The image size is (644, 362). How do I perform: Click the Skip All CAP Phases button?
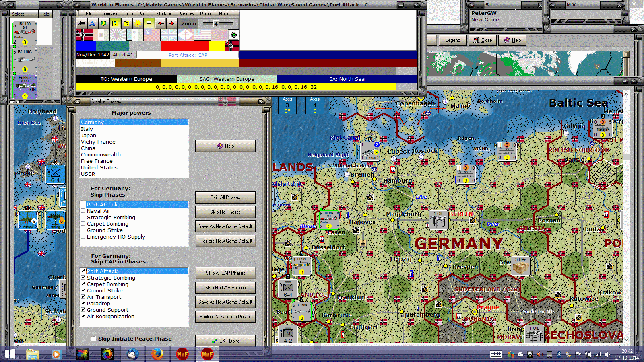[225, 273]
